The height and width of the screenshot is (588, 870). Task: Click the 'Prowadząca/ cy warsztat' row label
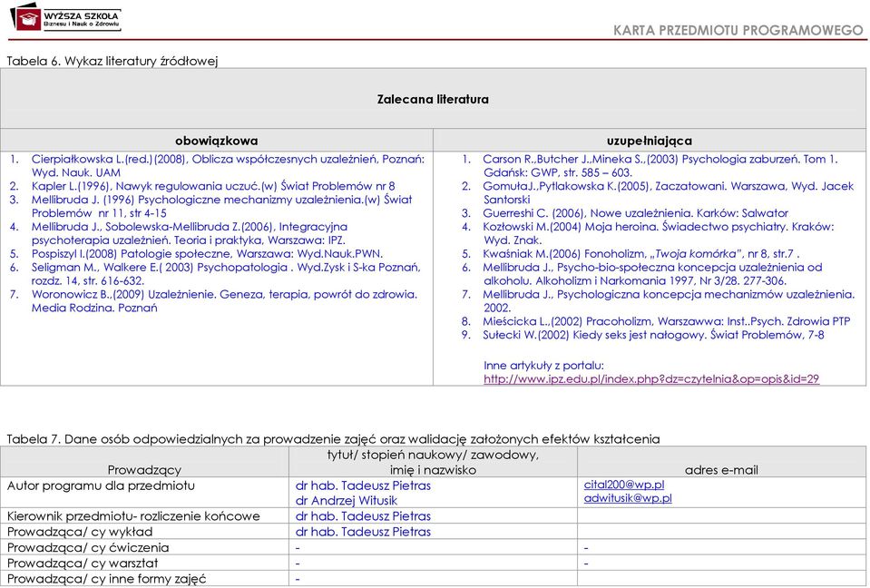pos(83,563)
